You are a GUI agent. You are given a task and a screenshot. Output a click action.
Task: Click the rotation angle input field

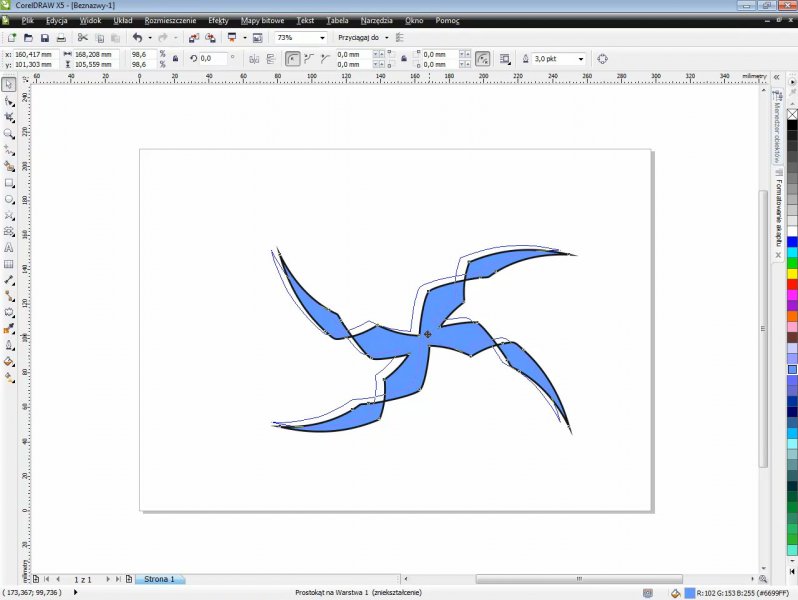tap(213, 59)
